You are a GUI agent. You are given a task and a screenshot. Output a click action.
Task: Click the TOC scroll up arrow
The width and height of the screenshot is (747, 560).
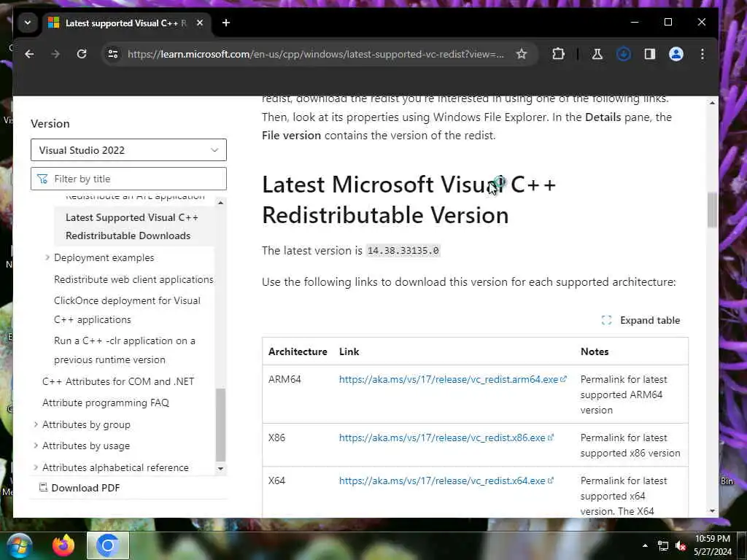[220, 203]
